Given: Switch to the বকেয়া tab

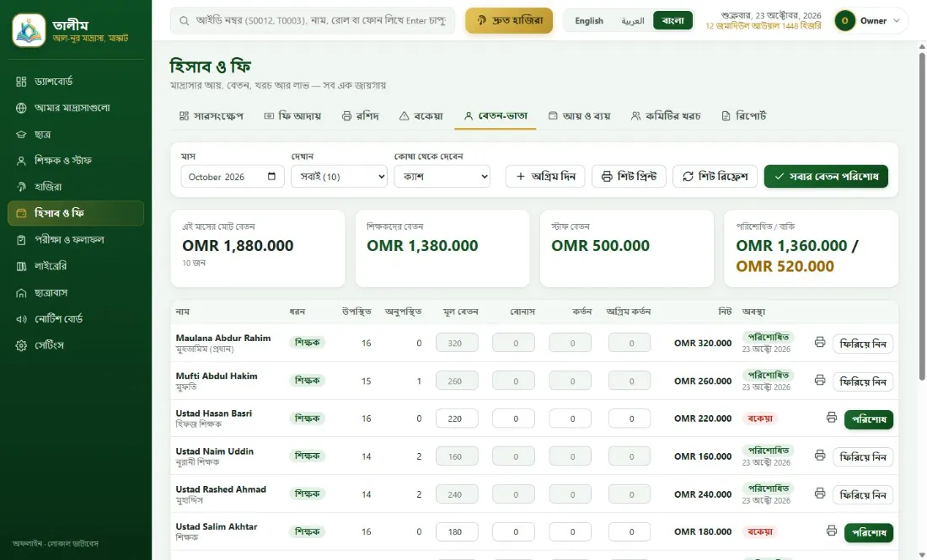Looking at the screenshot, I should tap(421, 115).
